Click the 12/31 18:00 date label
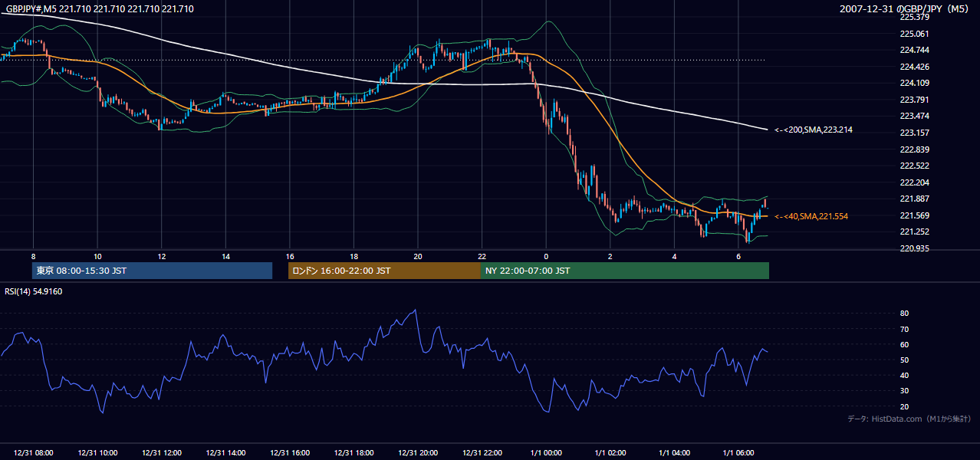Screen dimensions: 980x460 [354, 453]
